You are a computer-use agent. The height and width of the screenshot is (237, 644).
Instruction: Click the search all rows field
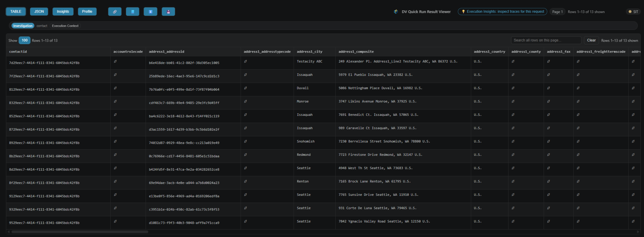546,40
